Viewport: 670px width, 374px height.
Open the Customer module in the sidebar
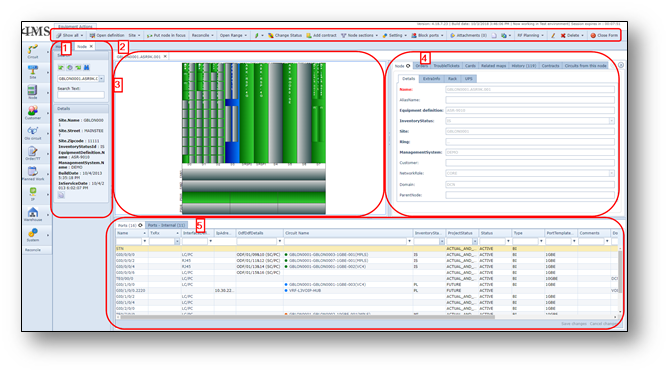pyautogui.click(x=33, y=112)
